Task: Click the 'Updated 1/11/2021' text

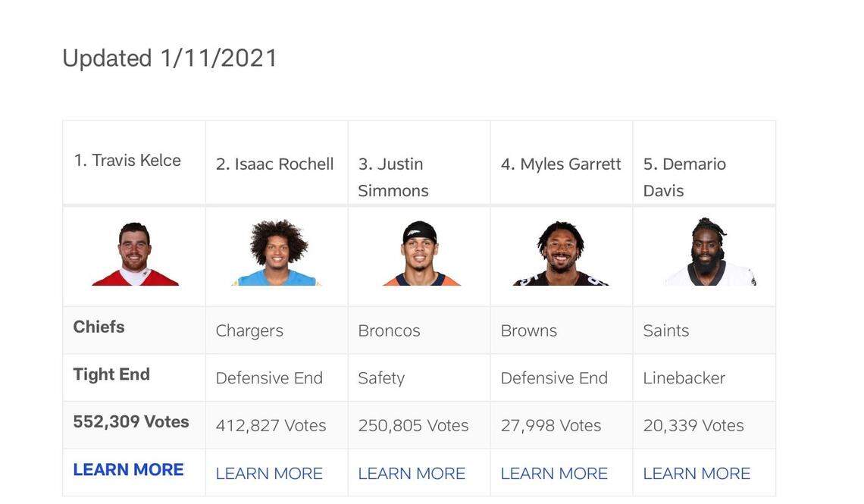Action: pyautogui.click(x=170, y=58)
